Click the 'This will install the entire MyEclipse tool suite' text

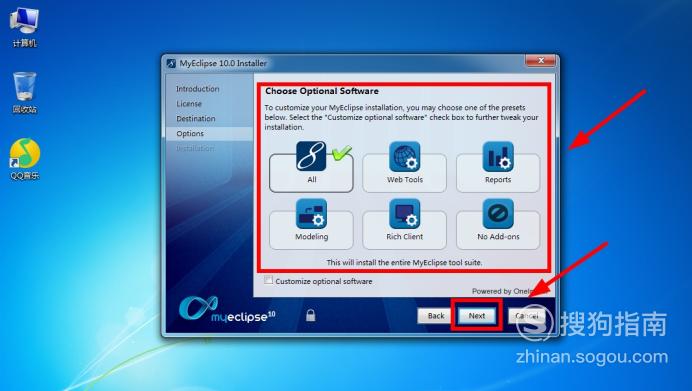404,262
